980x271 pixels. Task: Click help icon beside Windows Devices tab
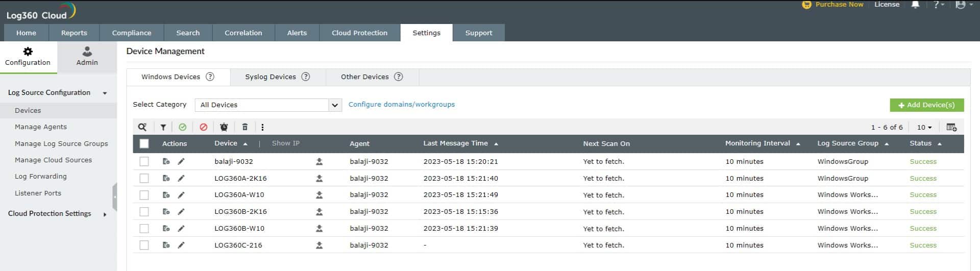click(x=210, y=77)
